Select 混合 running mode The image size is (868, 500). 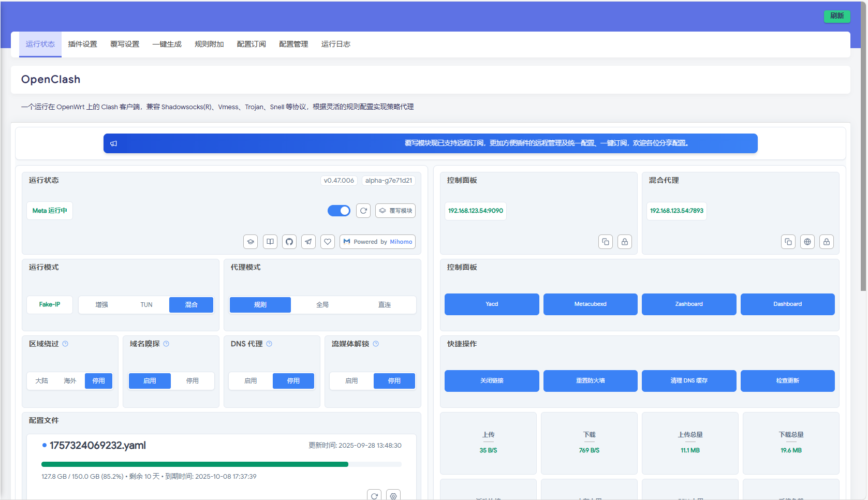192,305
